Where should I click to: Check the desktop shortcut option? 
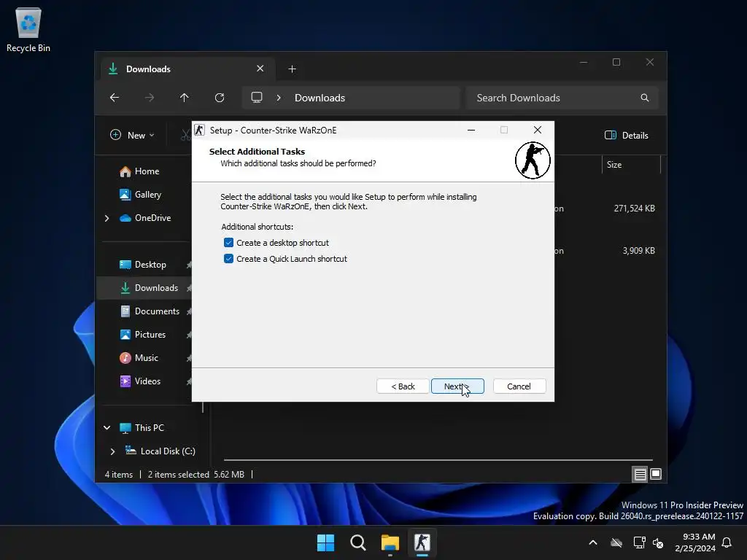[x=228, y=243]
